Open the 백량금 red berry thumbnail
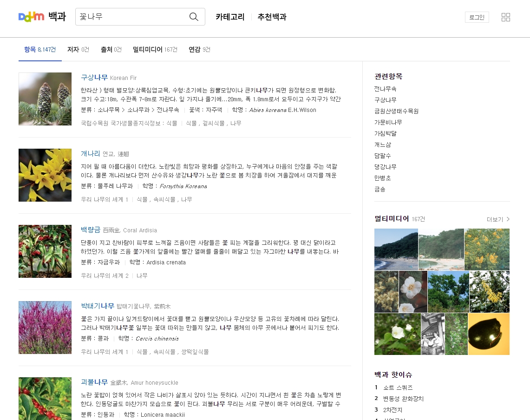Viewport: 530px width, 420px height. (45, 251)
